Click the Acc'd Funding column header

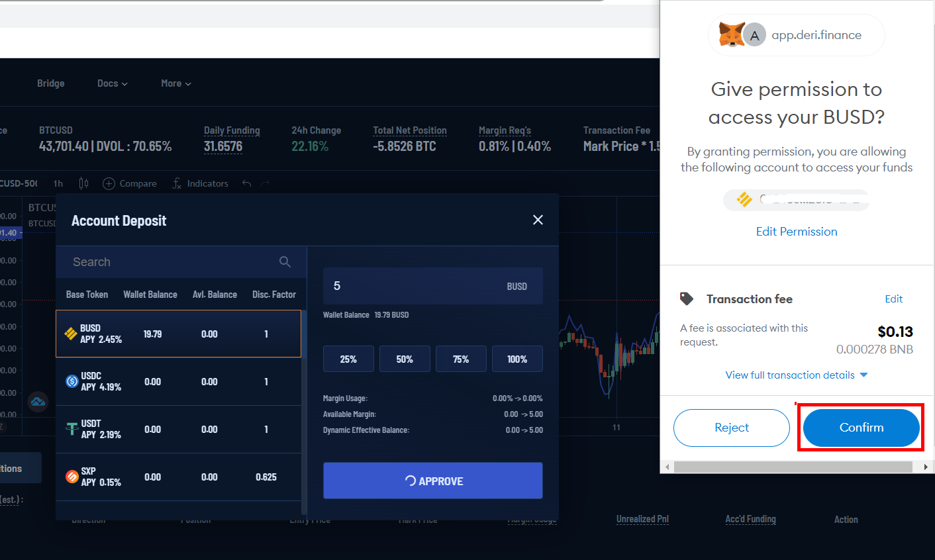(x=750, y=519)
